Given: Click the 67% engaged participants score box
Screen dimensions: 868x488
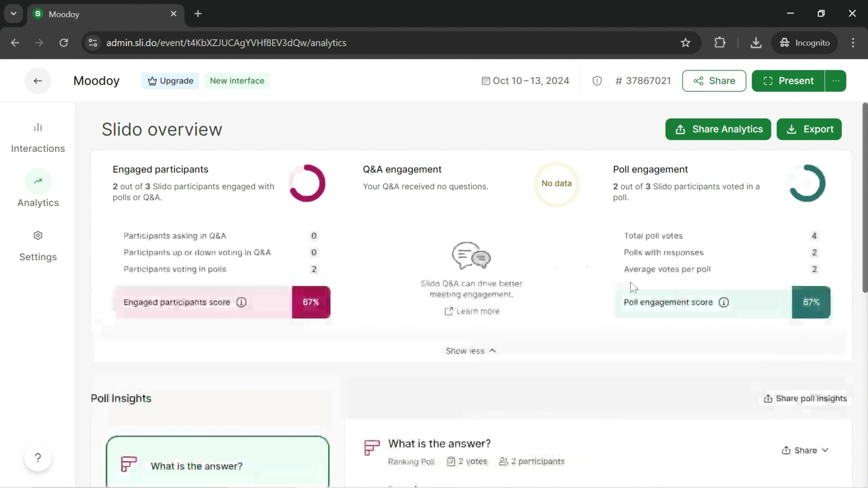Looking at the screenshot, I should pyautogui.click(x=311, y=302).
